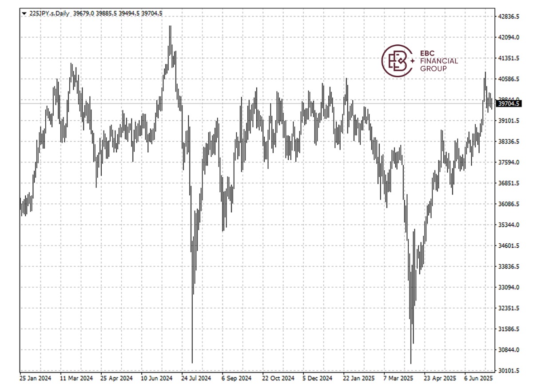Click the 33094.0 price axis label
Image resolution: width=533 pixels, height=392 pixels.
[x=509, y=288]
